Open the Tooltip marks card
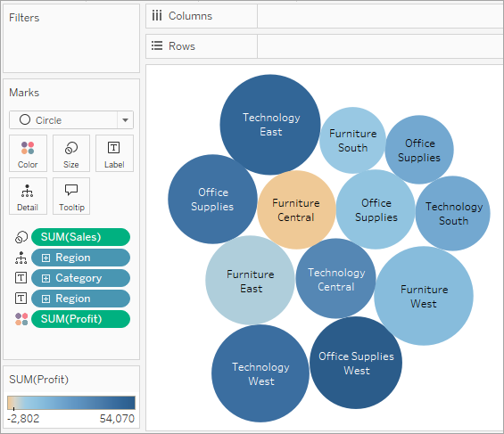Screen dimensions: 504x434 coord(71,196)
